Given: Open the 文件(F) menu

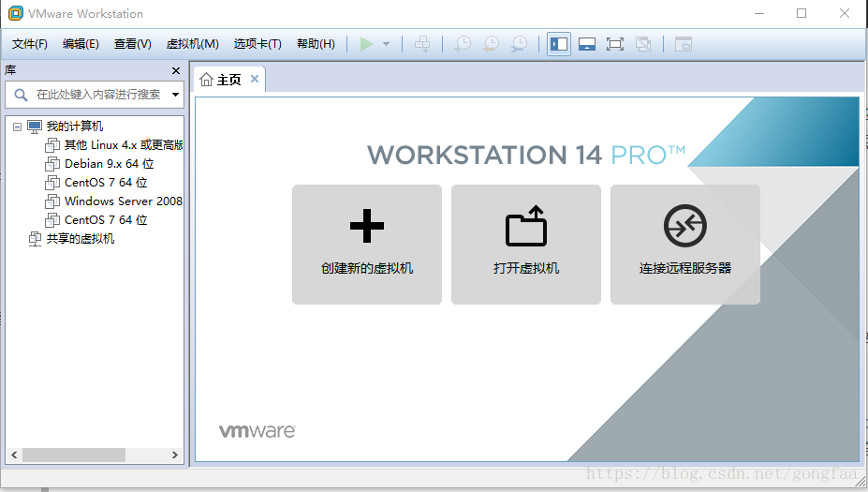Looking at the screenshot, I should point(29,44).
